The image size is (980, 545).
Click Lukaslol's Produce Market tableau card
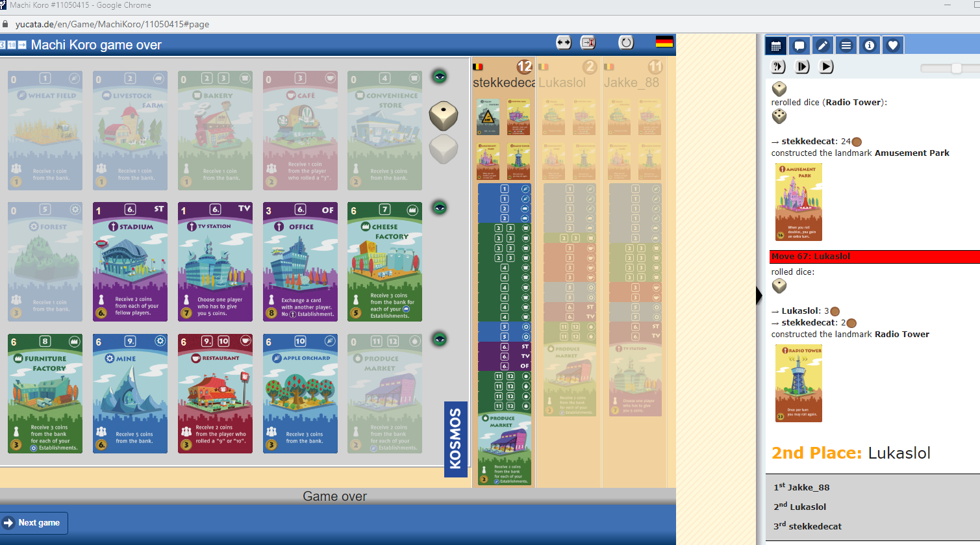tap(570, 379)
